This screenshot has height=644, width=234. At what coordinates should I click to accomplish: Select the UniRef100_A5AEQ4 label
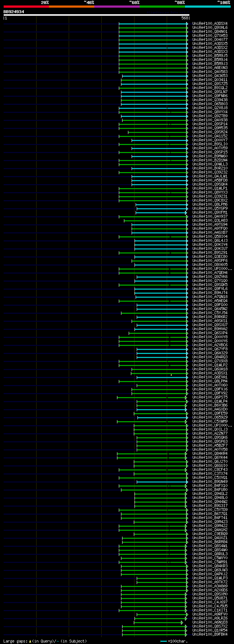pos(210,301)
